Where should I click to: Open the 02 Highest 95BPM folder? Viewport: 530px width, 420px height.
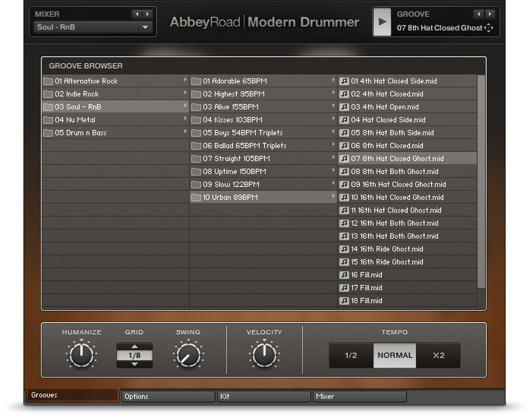(x=263, y=94)
